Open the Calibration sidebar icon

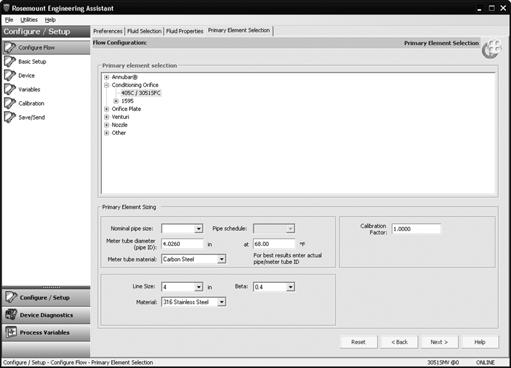10,103
